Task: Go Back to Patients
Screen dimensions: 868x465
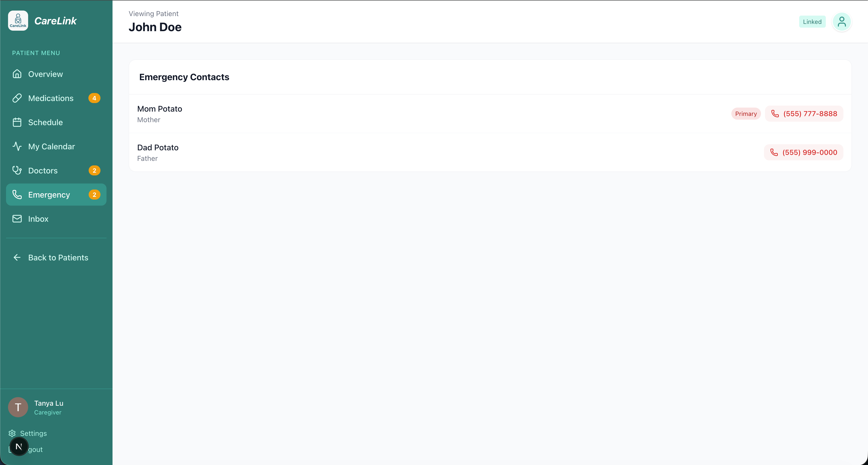Action: click(58, 258)
